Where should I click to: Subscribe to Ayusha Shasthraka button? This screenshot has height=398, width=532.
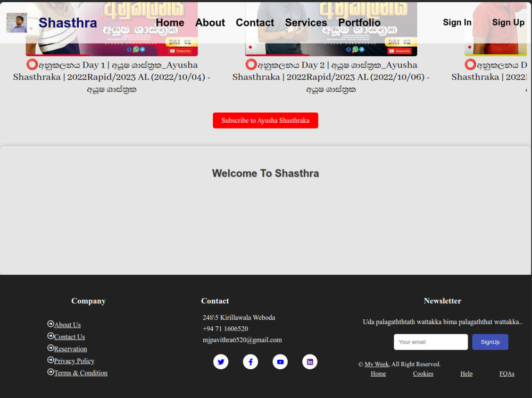pos(265,120)
